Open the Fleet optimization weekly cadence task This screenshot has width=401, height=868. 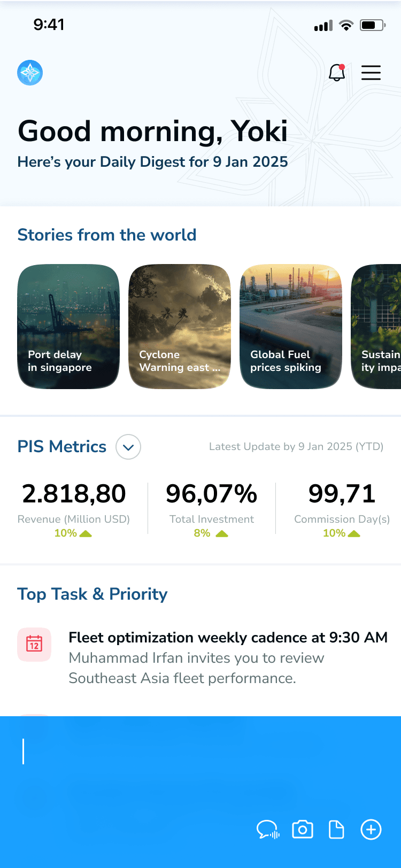point(228,638)
